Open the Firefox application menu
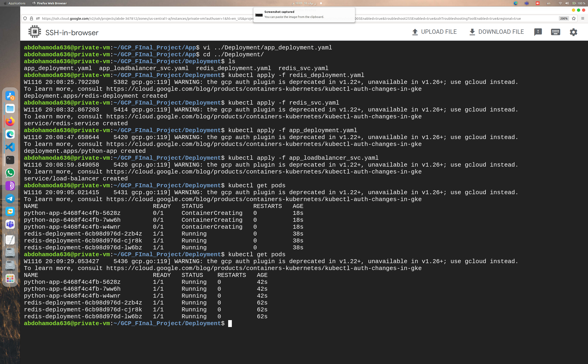Viewport: 588px width, 364px height. 583,18
